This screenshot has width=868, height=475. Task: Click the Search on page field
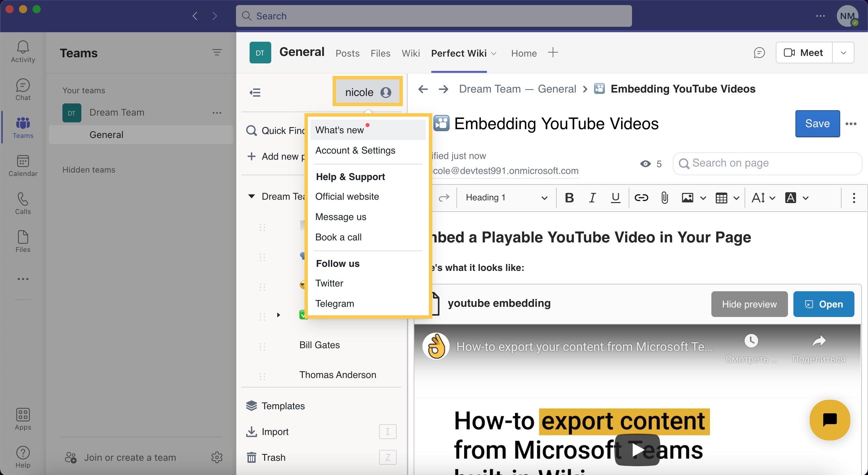pos(768,163)
